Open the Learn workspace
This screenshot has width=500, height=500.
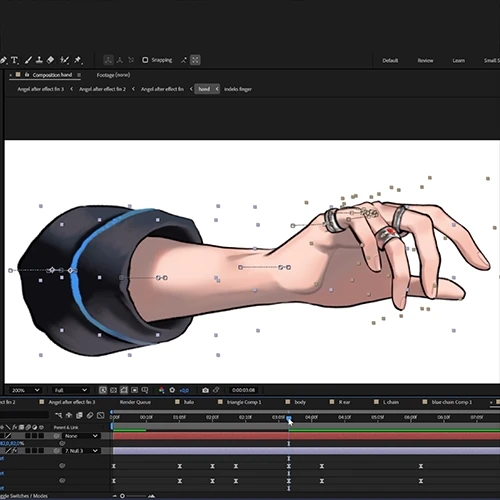tap(459, 60)
